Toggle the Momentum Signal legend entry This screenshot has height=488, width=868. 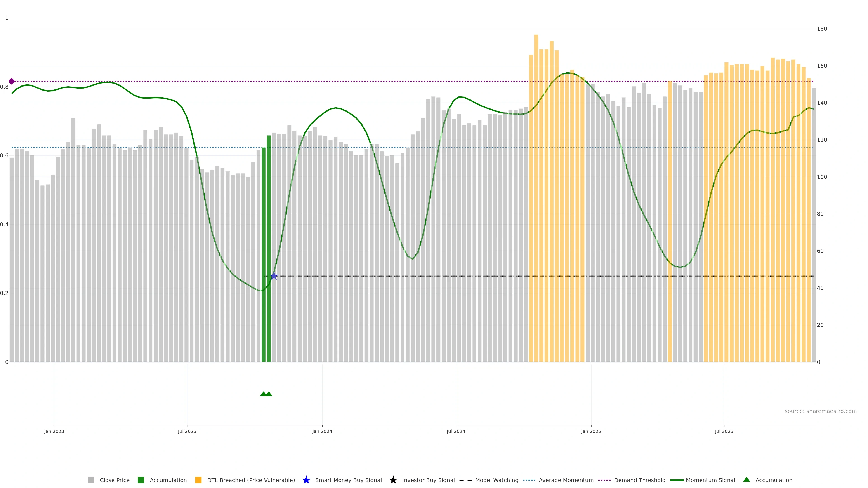710,480
